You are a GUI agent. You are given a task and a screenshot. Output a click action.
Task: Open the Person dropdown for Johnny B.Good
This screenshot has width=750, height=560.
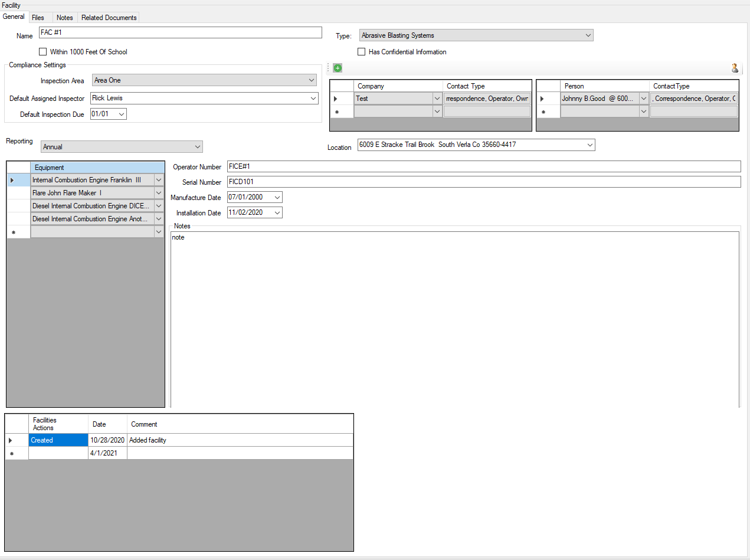point(643,98)
